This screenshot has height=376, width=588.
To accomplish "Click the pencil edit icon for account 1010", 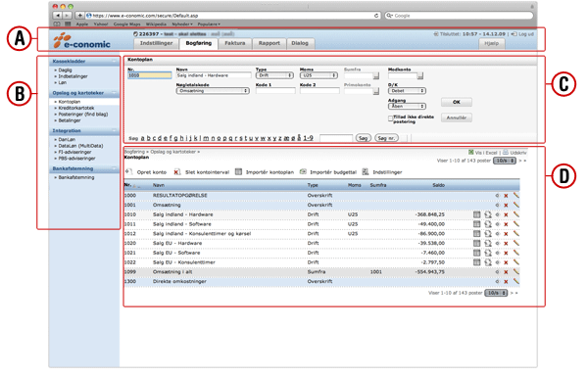I will click(x=516, y=214).
